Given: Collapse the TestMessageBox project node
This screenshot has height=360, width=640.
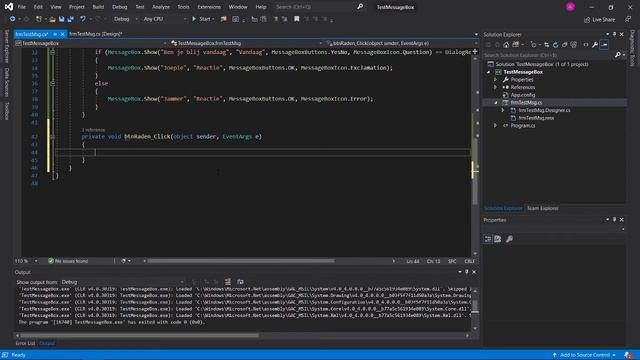Looking at the screenshot, I should pos(489,72).
